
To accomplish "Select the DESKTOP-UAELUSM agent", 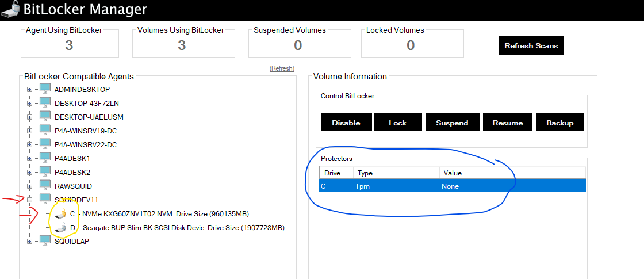I will [x=89, y=117].
